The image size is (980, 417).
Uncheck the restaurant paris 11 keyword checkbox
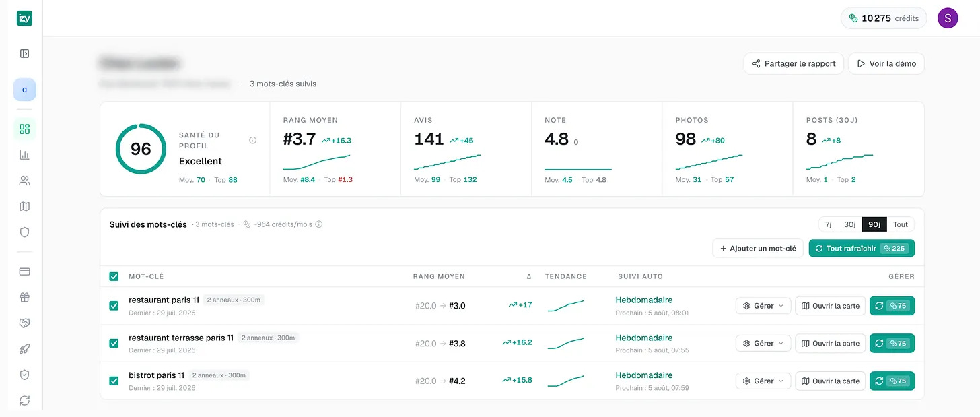(114, 306)
